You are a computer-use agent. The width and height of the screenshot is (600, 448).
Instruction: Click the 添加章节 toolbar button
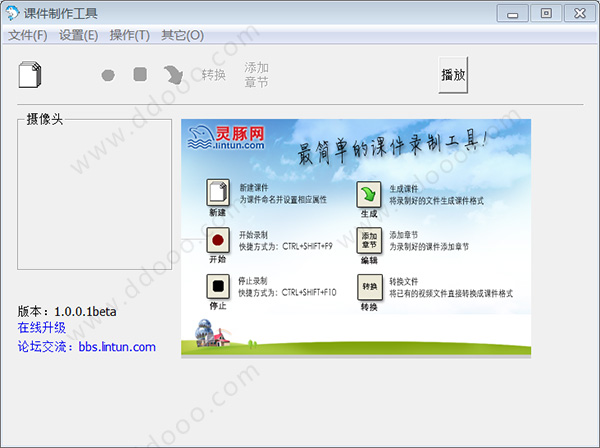256,75
